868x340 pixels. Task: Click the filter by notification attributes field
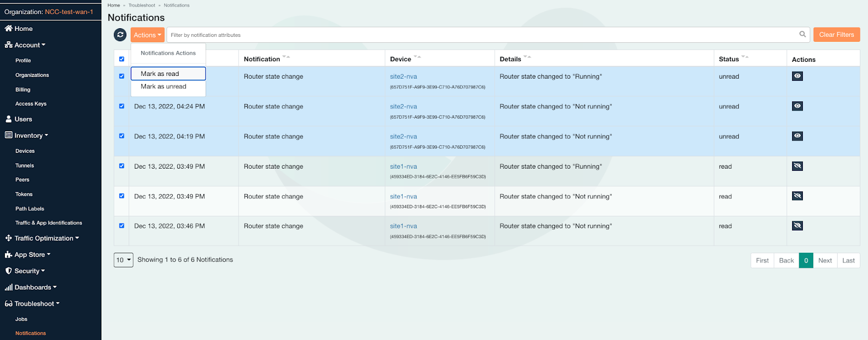(483, 35)
